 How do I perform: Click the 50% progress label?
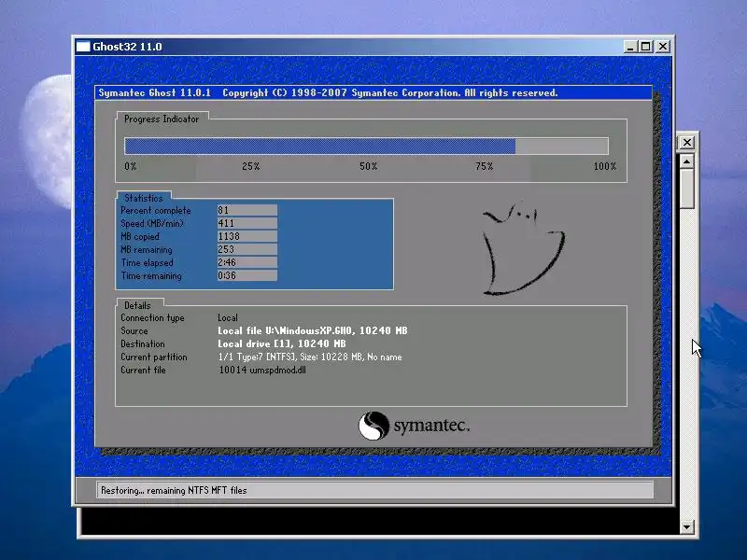tap(368, 166)
